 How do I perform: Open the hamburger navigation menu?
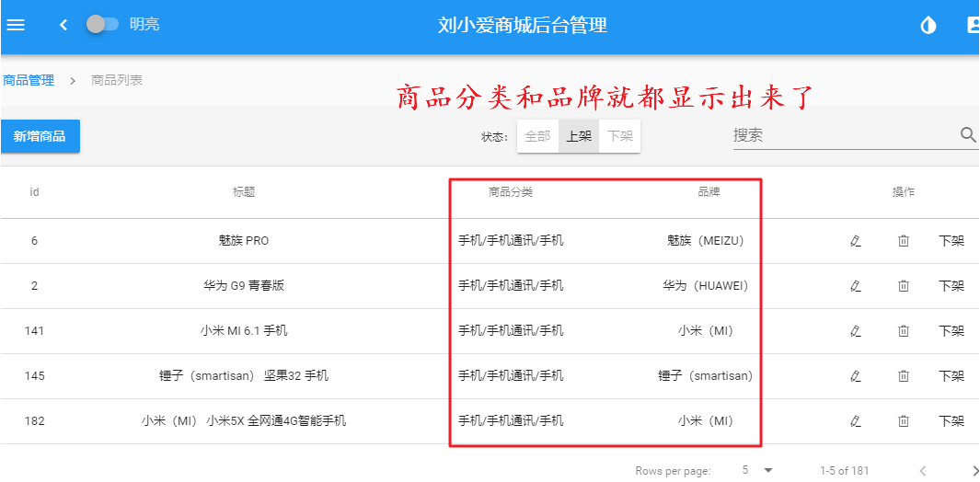[15, 25]
